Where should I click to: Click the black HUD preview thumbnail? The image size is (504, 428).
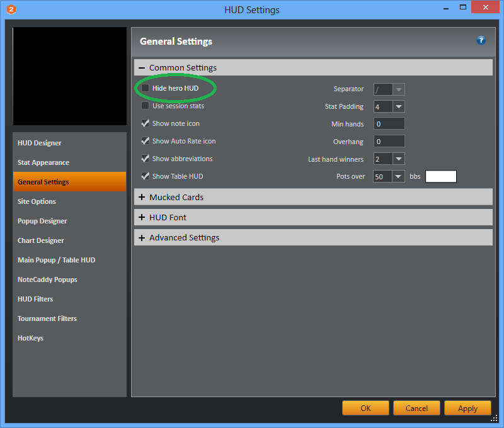(x=70, y=76)
